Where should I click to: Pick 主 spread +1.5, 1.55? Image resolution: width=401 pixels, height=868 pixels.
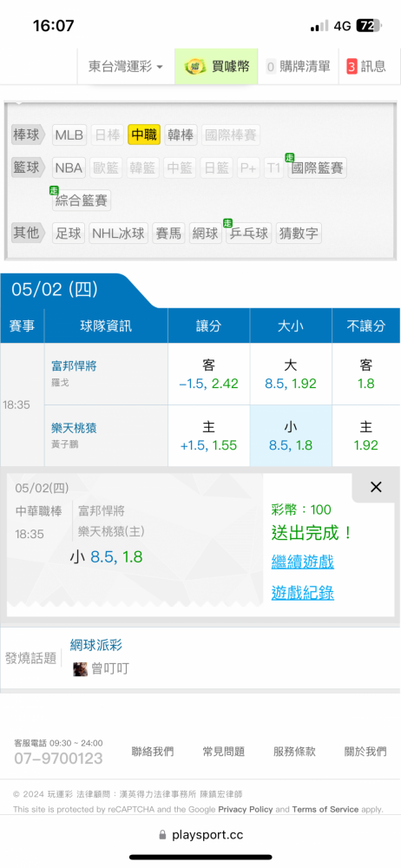coord(209,437)
